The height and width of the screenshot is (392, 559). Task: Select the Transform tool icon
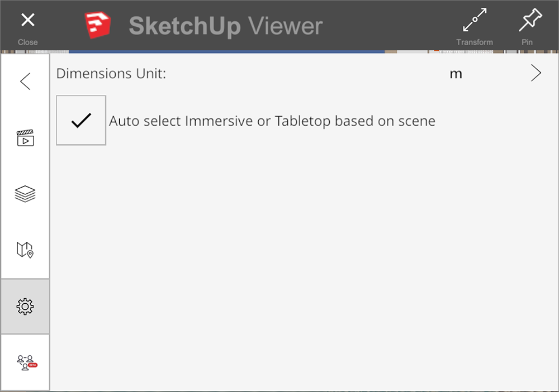point(475,20)
